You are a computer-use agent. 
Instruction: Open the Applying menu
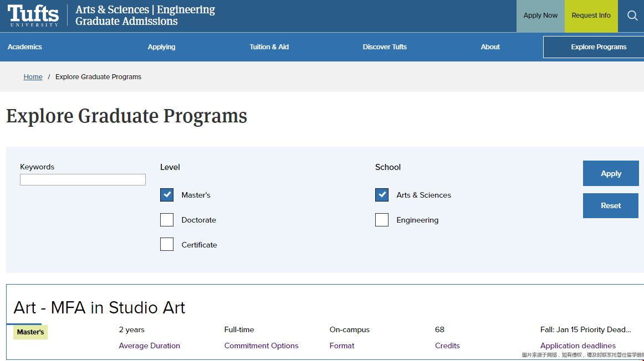161,47
